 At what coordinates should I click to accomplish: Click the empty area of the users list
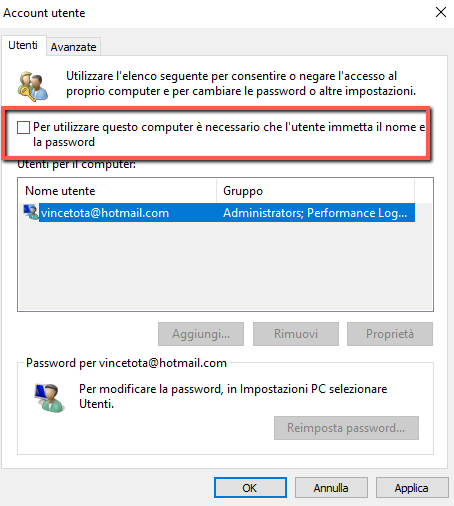pyautogui.click(x=225, y=266)
